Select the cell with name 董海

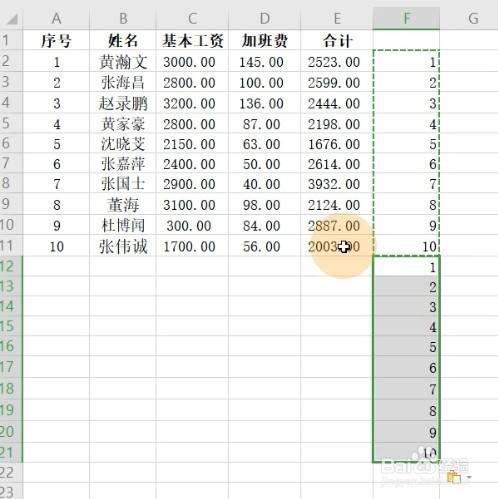click(123, 205)
